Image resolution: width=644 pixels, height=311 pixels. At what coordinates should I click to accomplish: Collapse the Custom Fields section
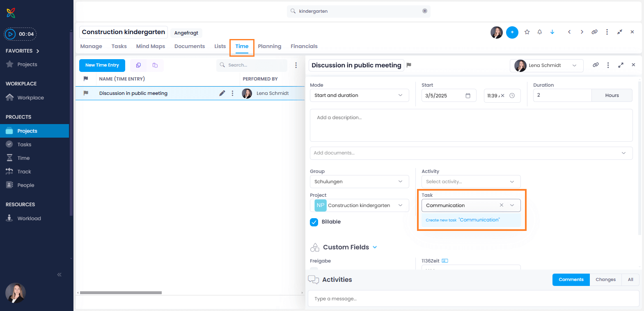[375, 247]
